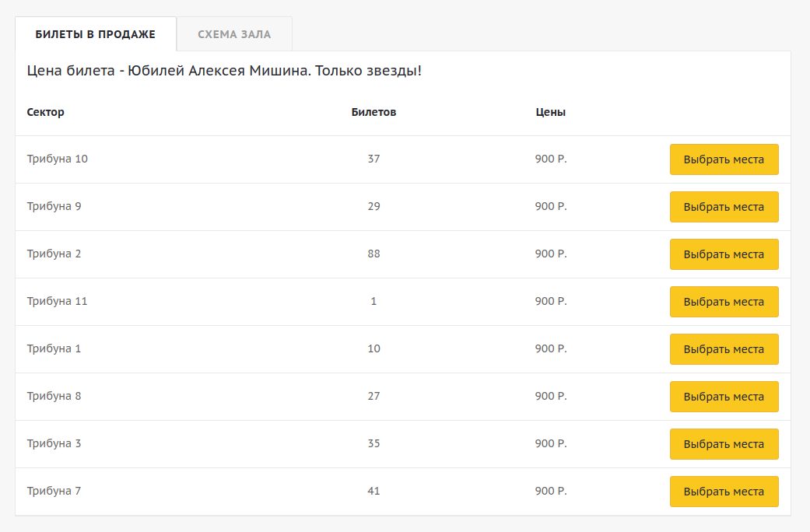The image size is (810, 532).
Task: Click the Сектор column header
Action: click(46, 112)
